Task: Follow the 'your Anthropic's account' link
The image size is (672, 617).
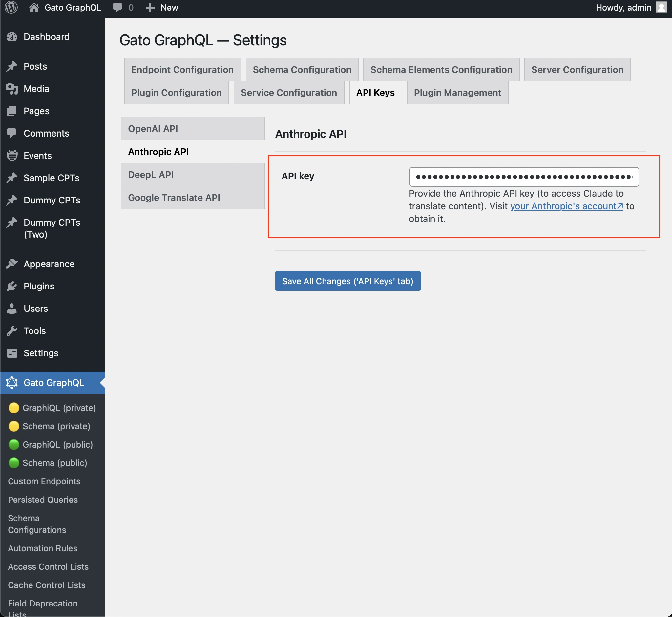Action: click(x=567, y=206)
